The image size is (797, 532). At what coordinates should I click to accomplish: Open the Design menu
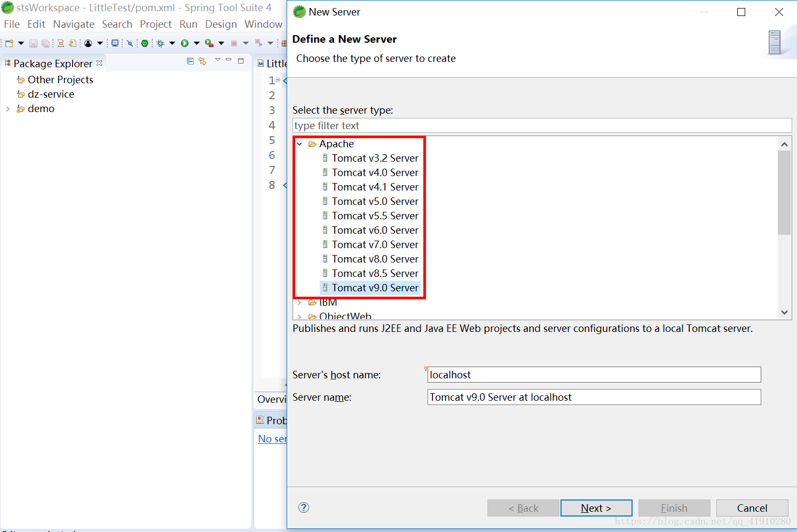coord(221,24)
